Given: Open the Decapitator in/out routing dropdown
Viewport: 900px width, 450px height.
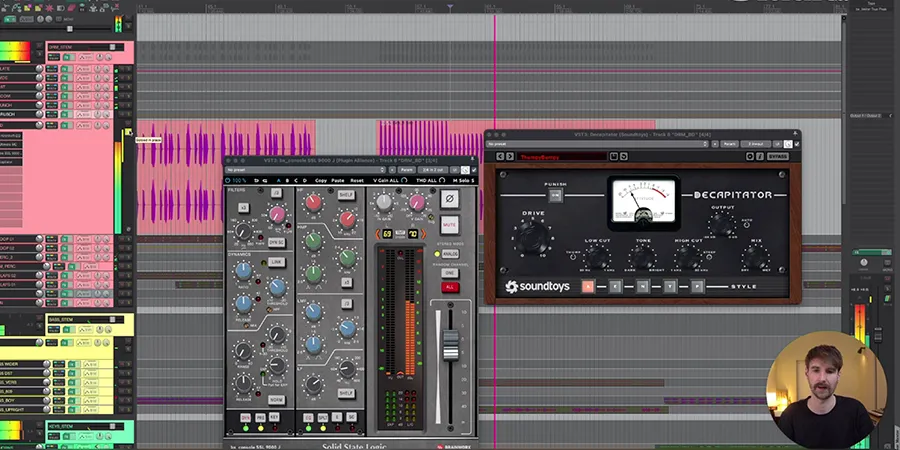Looking at the screenshot, I should click(x=755, y=144).
